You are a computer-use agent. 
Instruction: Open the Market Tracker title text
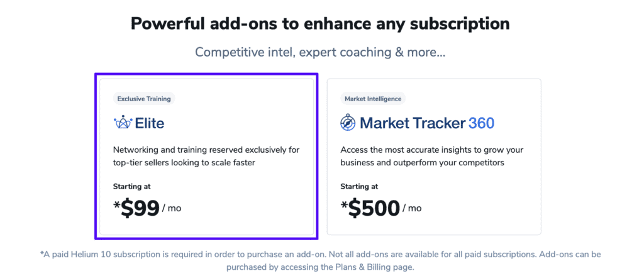coord(412,123)
